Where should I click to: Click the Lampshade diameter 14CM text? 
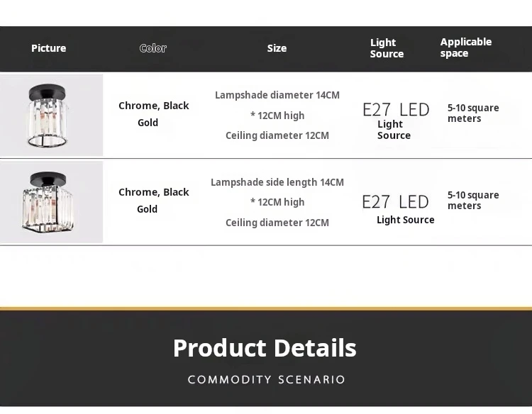pyautogui.click(x=277, y=95)
